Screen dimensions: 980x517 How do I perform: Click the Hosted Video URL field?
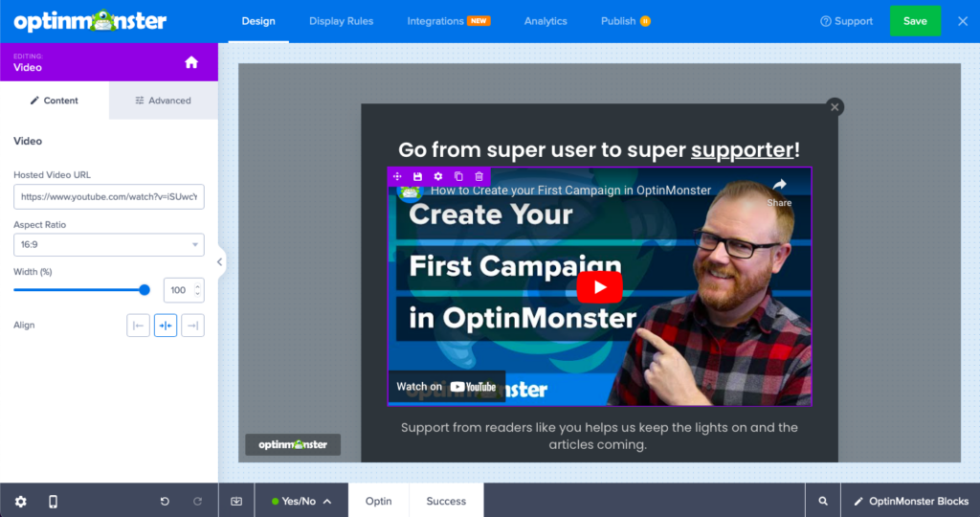109,196
